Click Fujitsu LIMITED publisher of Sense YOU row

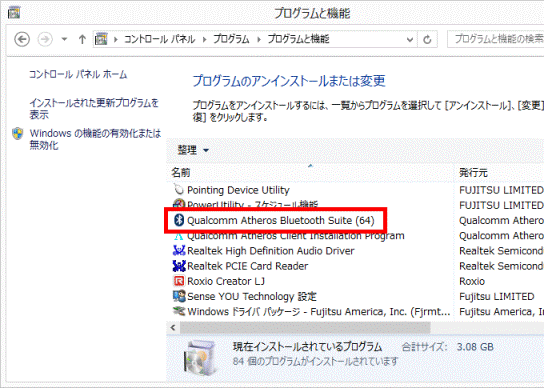point(496,297)
